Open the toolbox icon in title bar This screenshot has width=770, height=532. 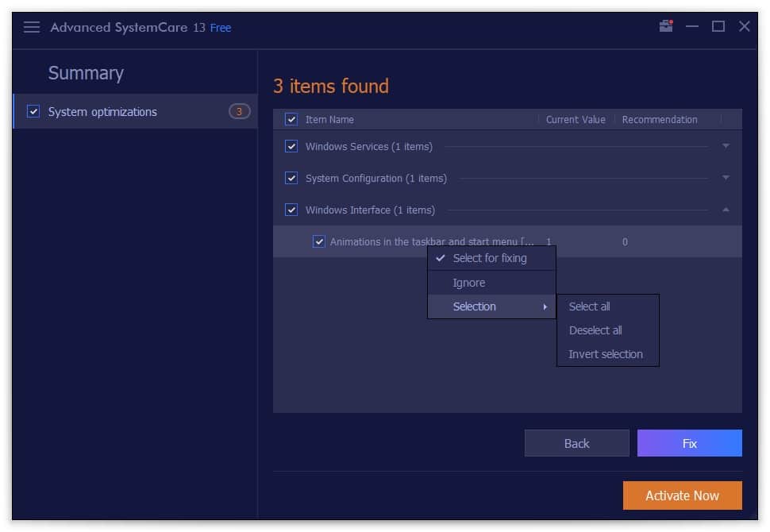[x=666, y=26]
